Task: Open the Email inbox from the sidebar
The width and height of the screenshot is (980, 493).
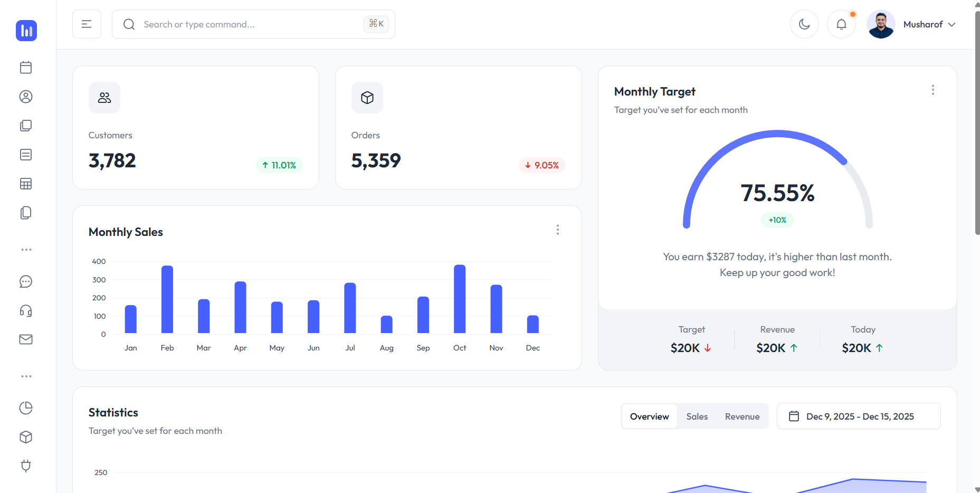Action: pyautogui.click(x=26, y=339)
